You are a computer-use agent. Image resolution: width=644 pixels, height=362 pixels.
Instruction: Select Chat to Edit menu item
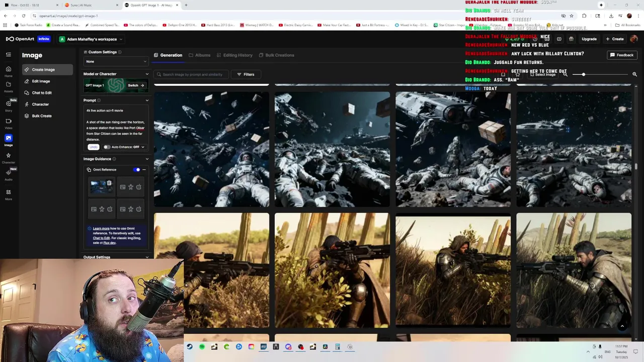(48, 93)
